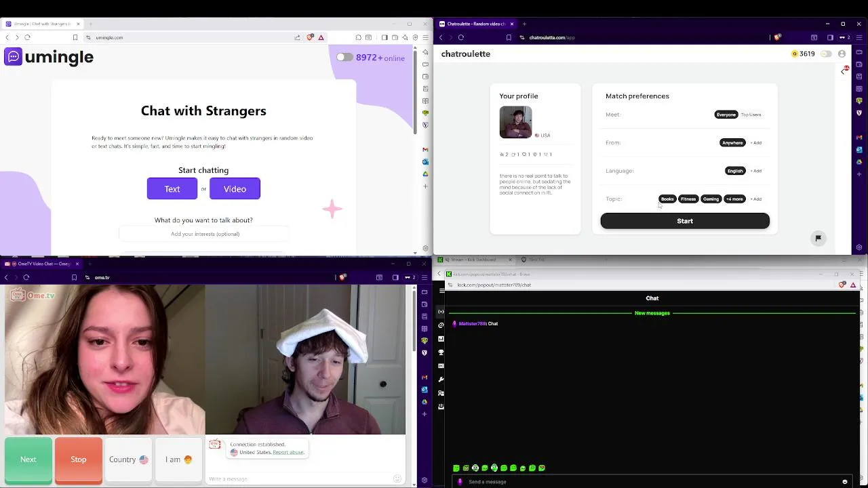Click the OmeTV Write a message field
Image resolution: width=868 pixels, height=488 pixels.
(298, 479)
